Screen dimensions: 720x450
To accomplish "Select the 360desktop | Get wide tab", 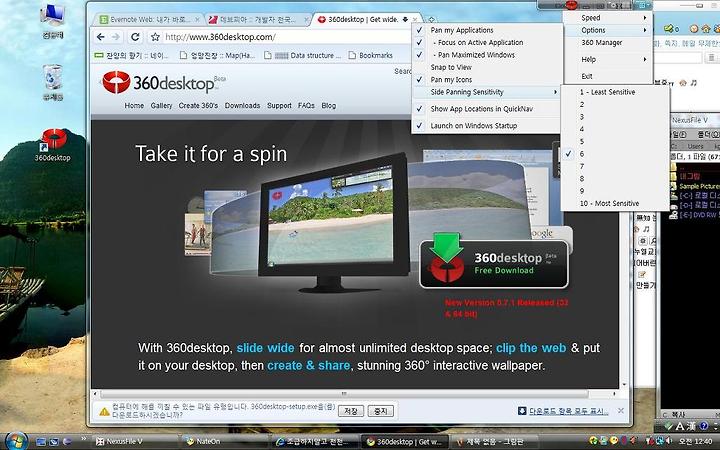I will pyautogui.click(x=366, y=19).
